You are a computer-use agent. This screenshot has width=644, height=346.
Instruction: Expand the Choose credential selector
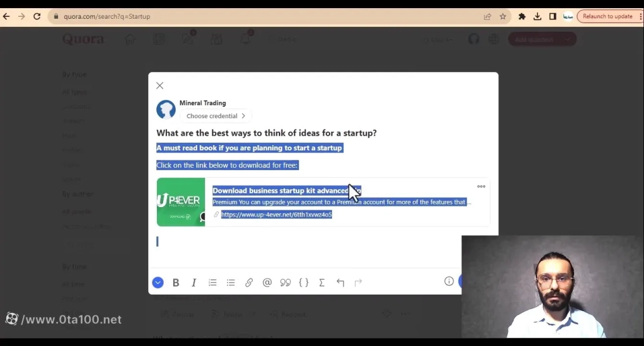tap(216, 116)
